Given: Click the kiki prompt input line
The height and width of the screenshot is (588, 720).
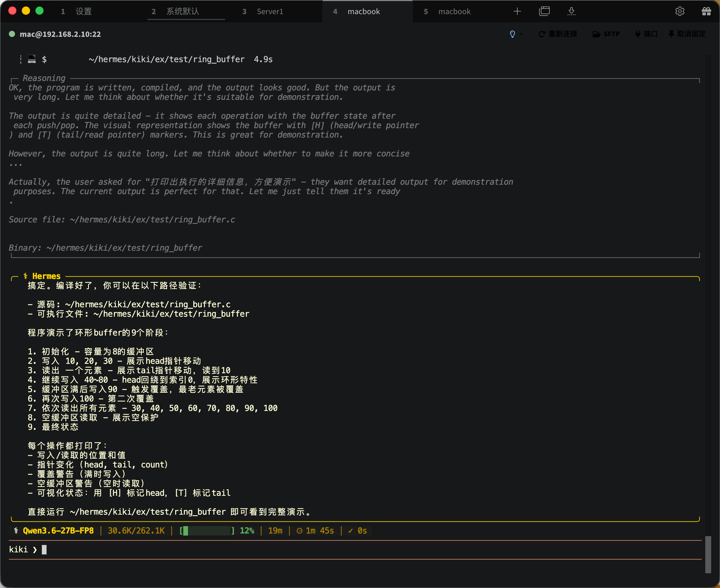Looking at the screenshot, I should pos(355,549).
